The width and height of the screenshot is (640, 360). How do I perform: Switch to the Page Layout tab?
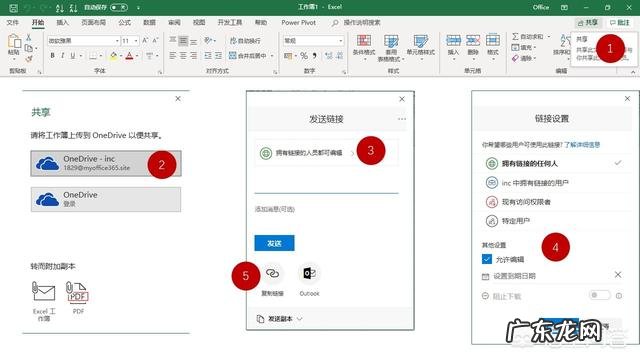point(93,22)
